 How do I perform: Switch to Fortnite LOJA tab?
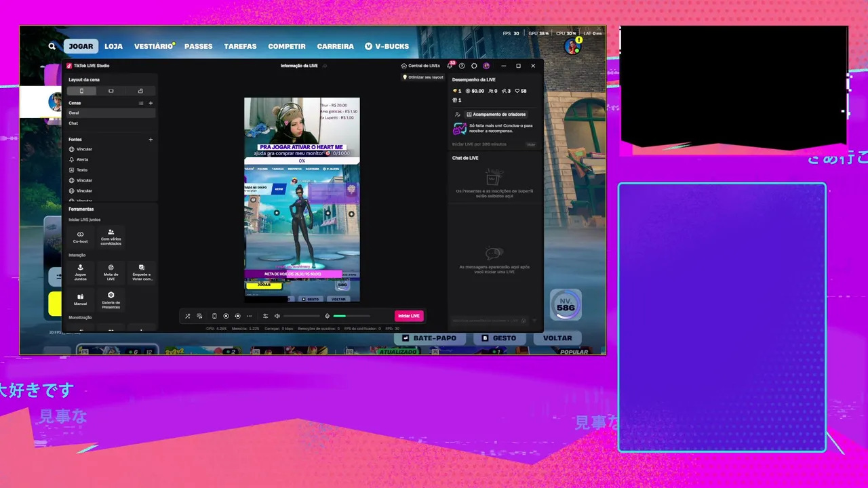pyautogui.click(x=114, y=46)
